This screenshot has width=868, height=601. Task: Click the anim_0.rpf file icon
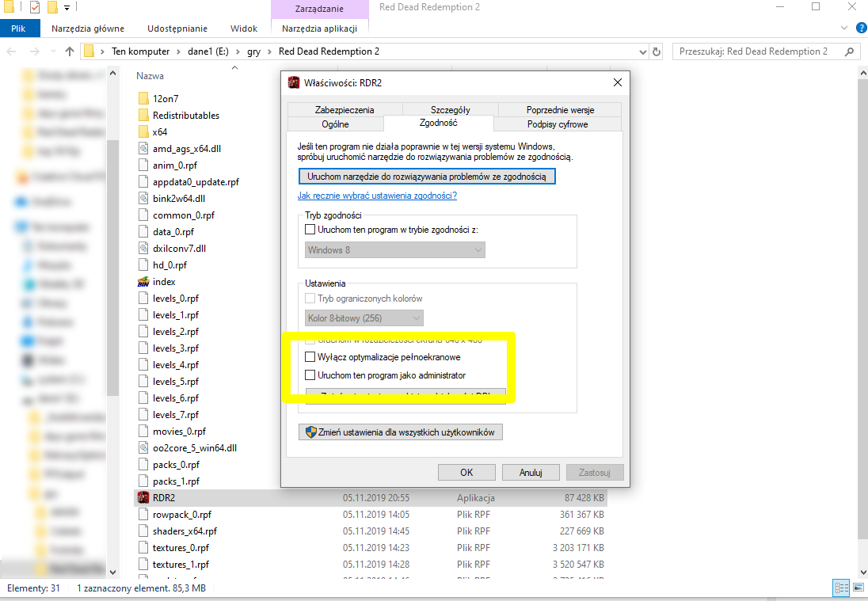pos(143,165)
